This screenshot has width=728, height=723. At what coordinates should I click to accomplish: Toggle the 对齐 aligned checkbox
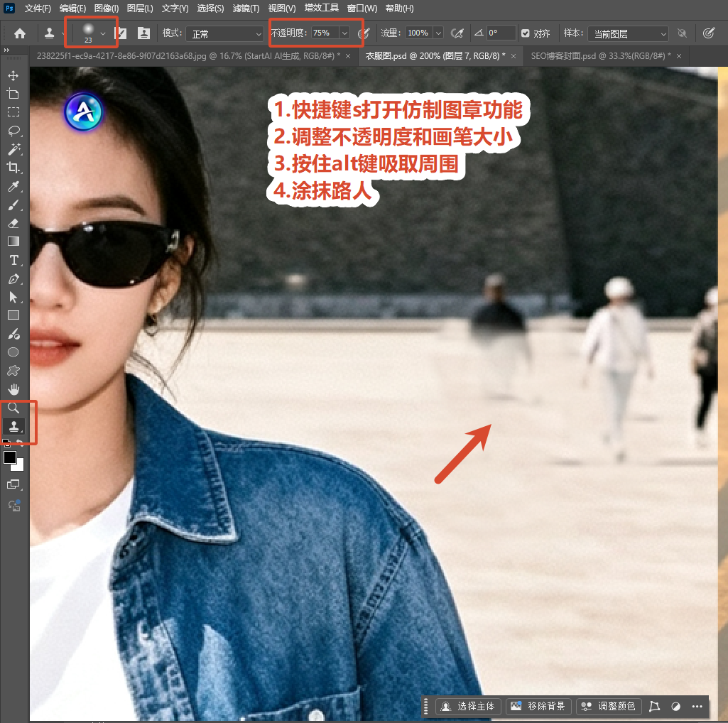[525, 33]
